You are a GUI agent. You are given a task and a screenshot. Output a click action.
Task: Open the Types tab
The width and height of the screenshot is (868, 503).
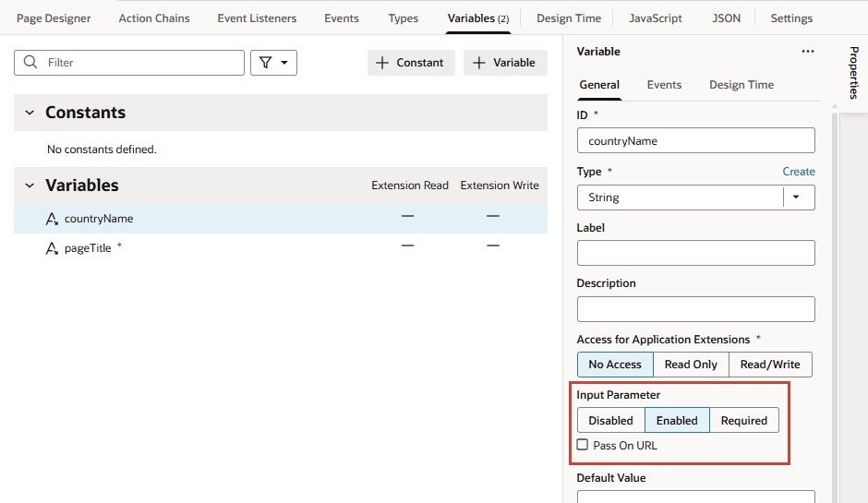[x=403, y=18]
